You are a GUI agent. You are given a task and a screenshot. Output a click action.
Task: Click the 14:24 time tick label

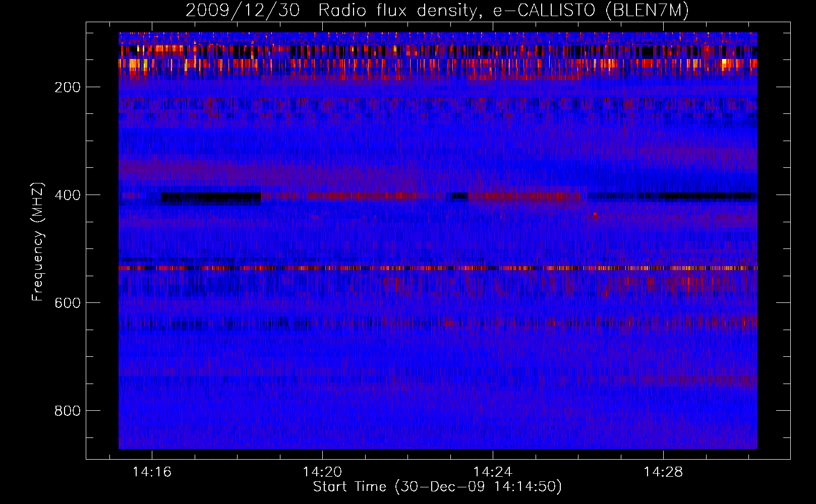click(493, 472)
